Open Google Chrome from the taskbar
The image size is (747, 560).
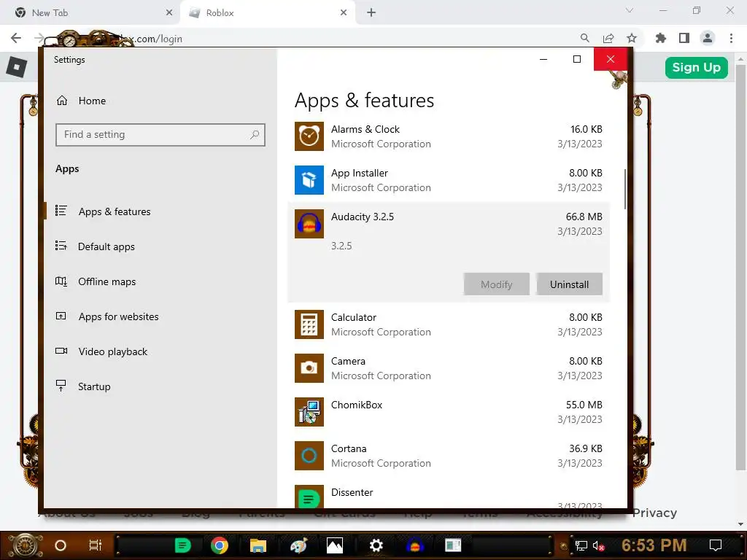[x=219, y=545]
